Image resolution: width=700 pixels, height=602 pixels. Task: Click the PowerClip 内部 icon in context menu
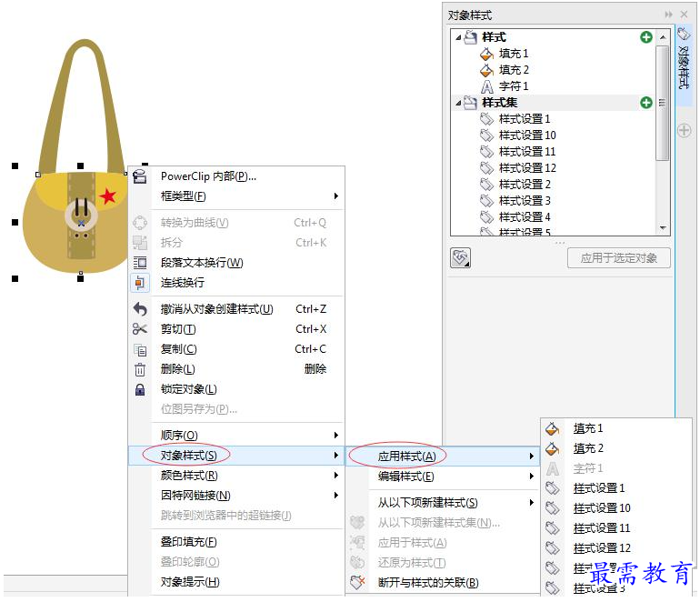(140, 176)
